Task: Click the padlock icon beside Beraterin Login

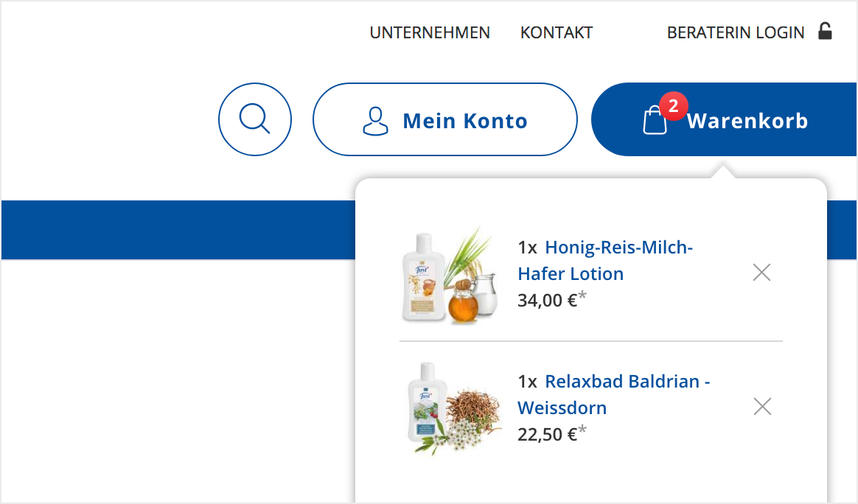Action: 826,32
